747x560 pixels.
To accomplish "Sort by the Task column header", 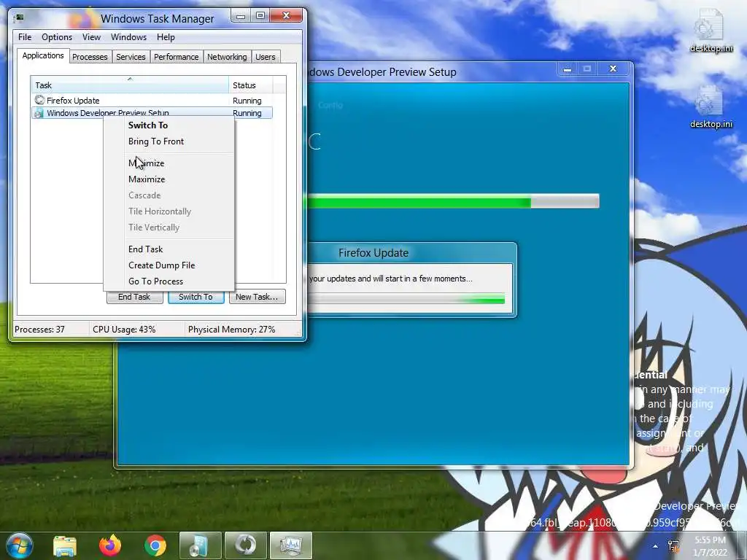I will click(x=130, y=85).
